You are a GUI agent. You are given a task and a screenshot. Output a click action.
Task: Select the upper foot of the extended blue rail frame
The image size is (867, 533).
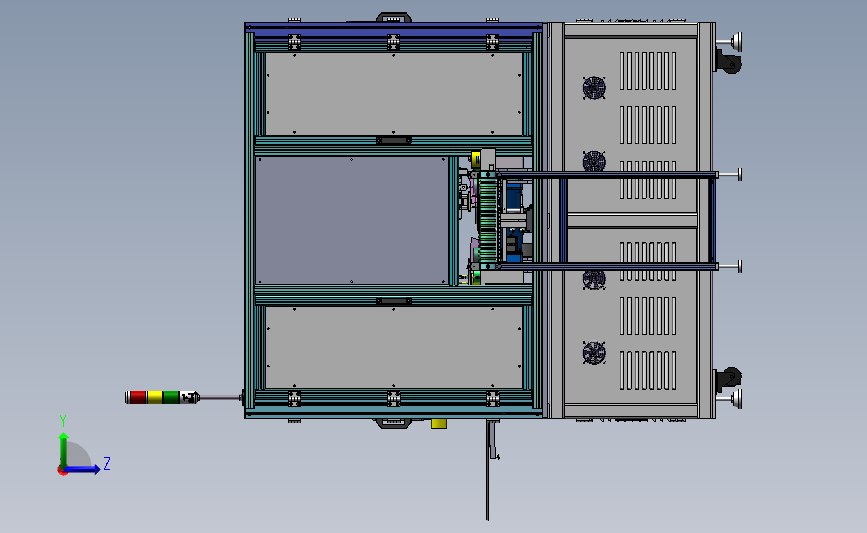[x=730, y=175]
